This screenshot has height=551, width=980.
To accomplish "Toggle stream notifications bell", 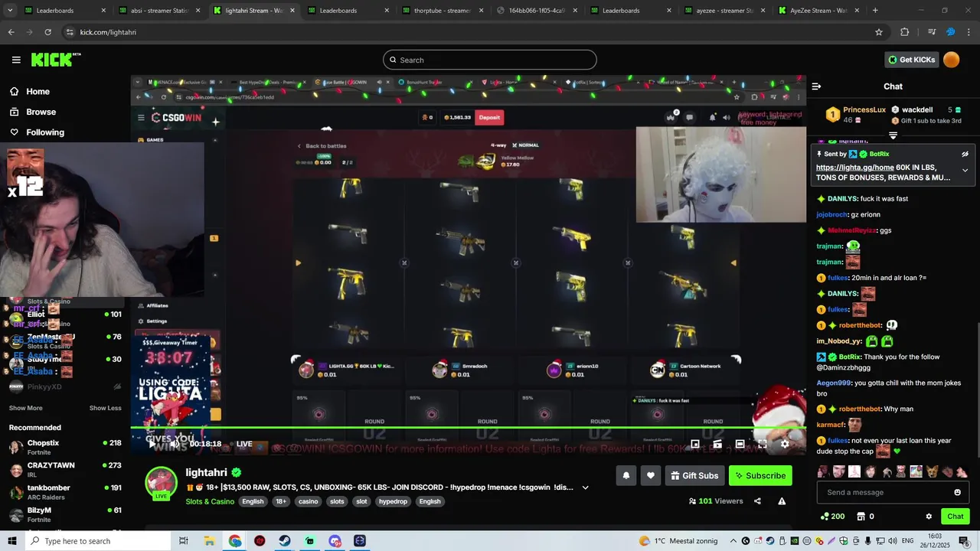I will tap(626, 475).
